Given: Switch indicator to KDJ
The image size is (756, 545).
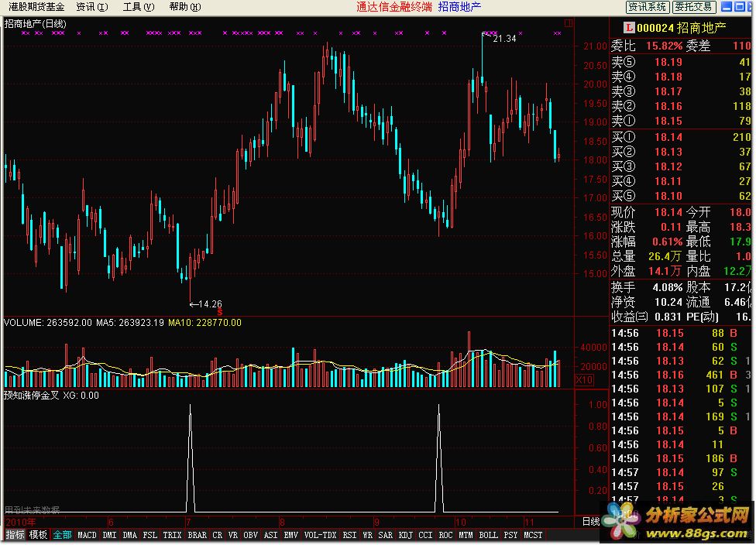Looking at the screenshot, I should [x=405, y=535].
